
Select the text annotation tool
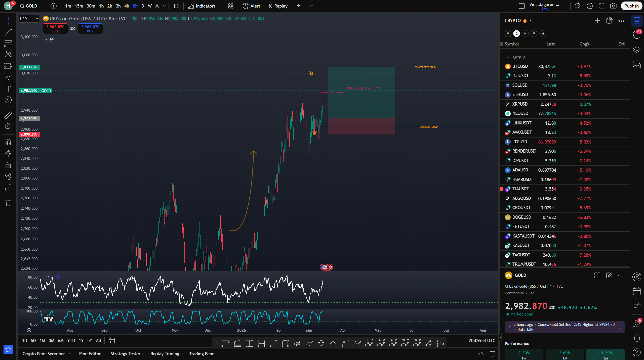pyautogui.click(x=8, y=89)
